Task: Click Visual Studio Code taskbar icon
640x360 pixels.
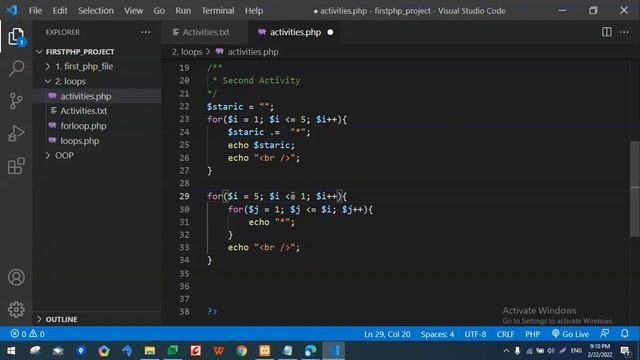Action: [333, 351]
